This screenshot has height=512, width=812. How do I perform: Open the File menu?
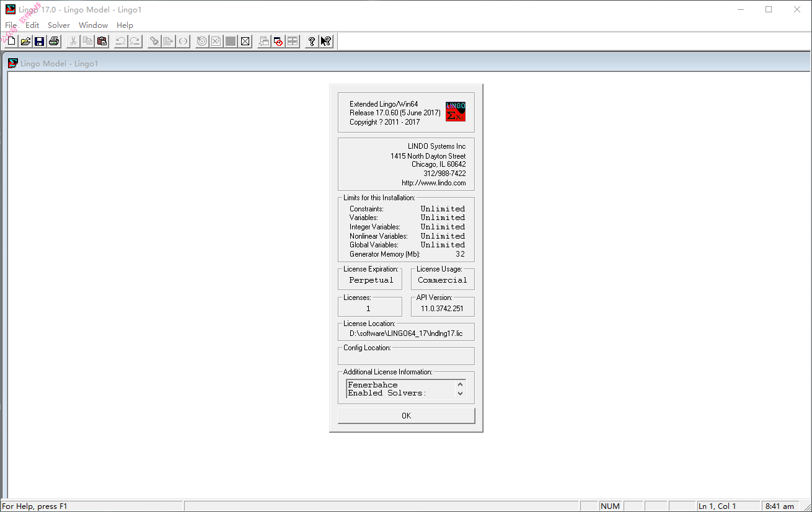coord(11,25)
